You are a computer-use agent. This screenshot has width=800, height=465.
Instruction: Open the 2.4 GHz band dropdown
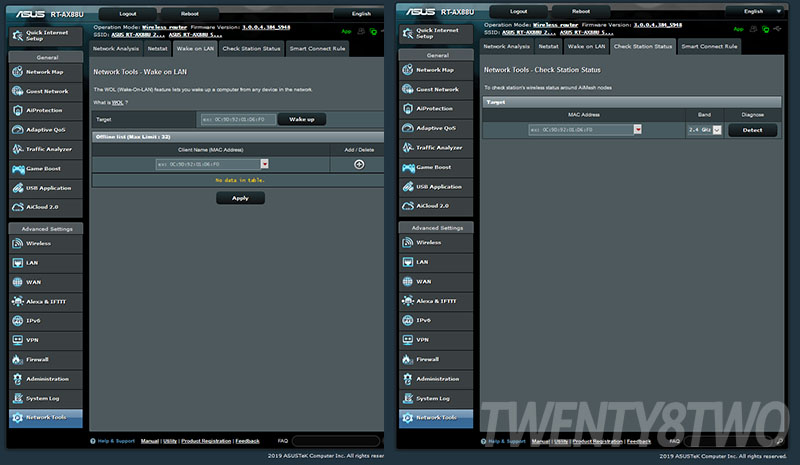click(704, 130)
